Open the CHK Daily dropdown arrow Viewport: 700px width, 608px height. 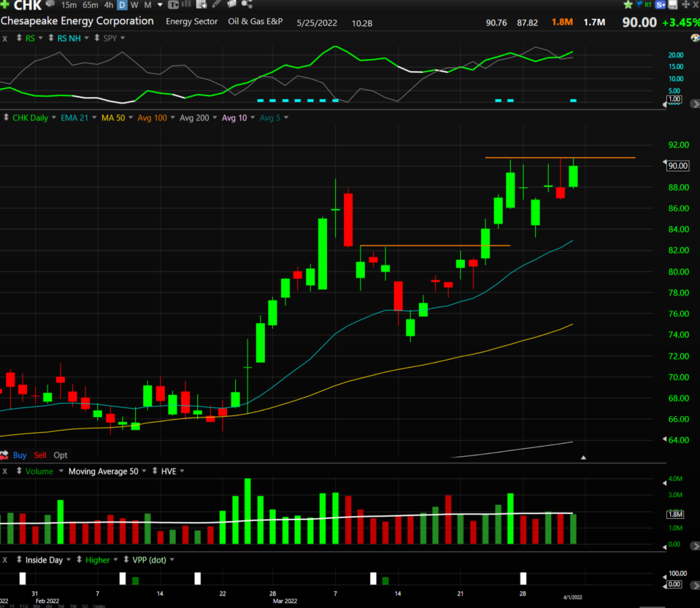pyautogui.click(x=54, y=118)
